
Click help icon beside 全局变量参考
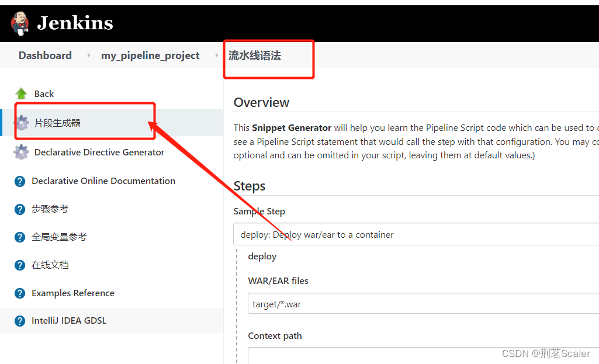[20, 237]
